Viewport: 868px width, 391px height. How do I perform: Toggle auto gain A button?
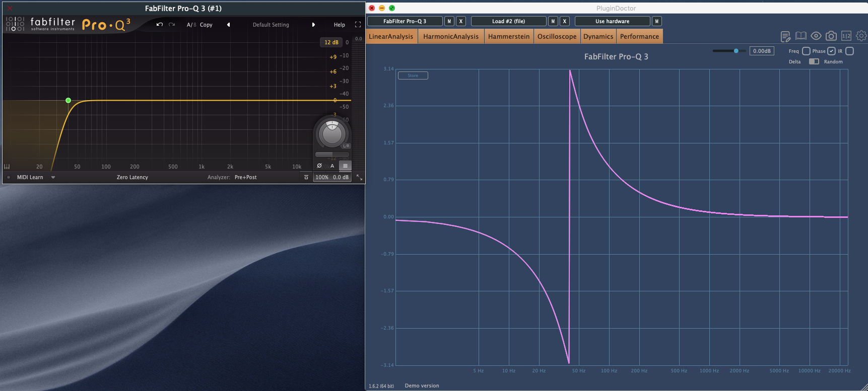tap(332, 166)
